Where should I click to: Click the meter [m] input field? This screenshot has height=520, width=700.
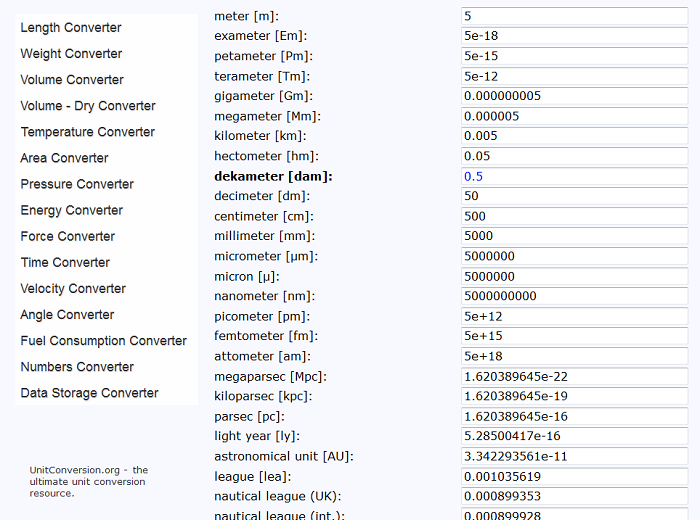coord(575,16)
